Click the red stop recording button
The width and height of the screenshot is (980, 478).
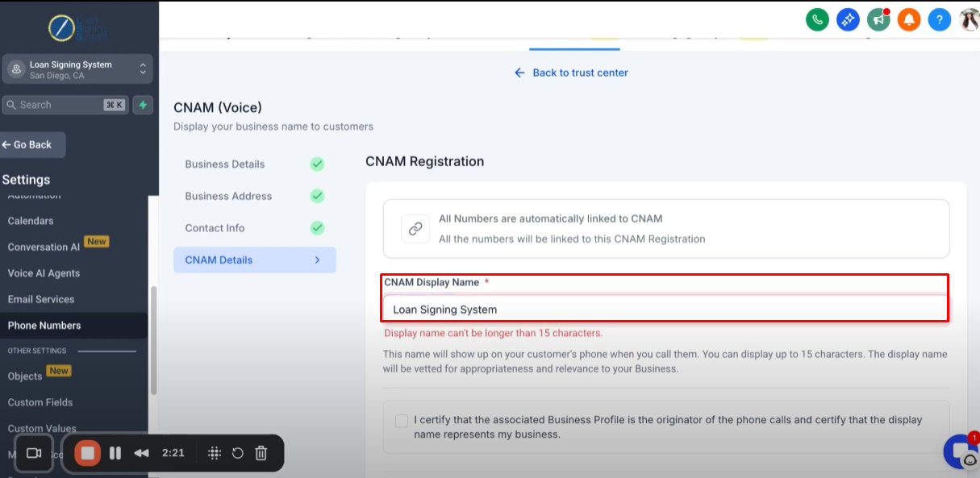point(88,453)
